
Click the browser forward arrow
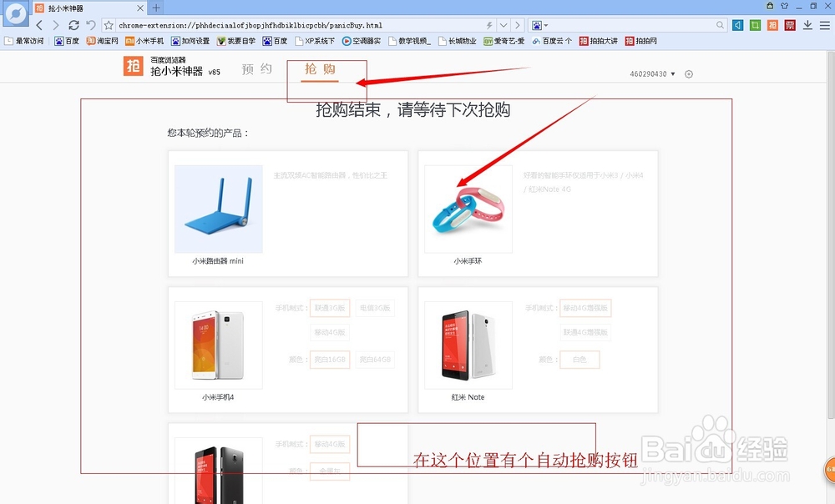point(55,25)
